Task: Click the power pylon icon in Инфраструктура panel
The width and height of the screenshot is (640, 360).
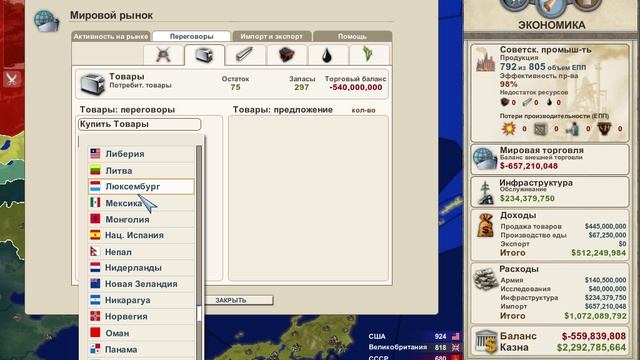Action: (x=485, y=192)
